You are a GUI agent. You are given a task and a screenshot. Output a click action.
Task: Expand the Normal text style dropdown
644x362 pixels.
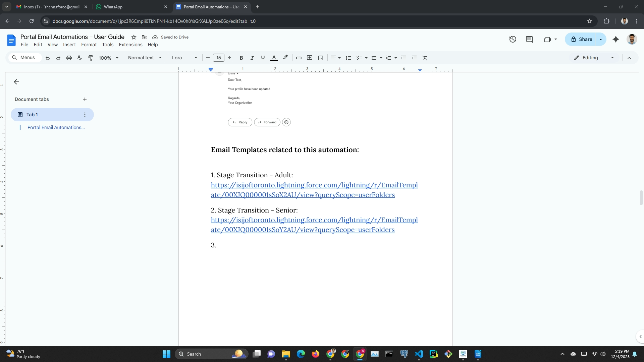click(145, 58)
